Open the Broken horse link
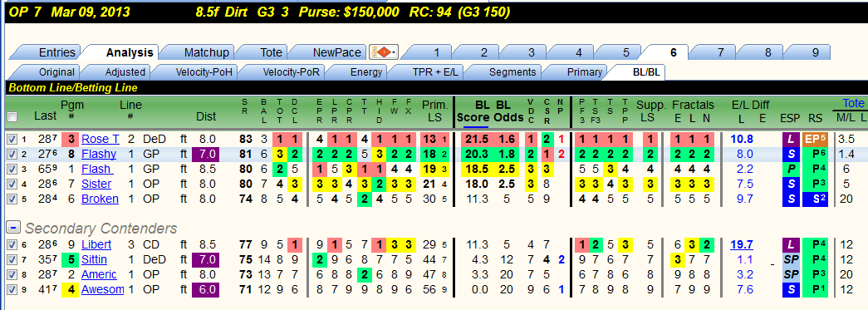 coord(100,199)
